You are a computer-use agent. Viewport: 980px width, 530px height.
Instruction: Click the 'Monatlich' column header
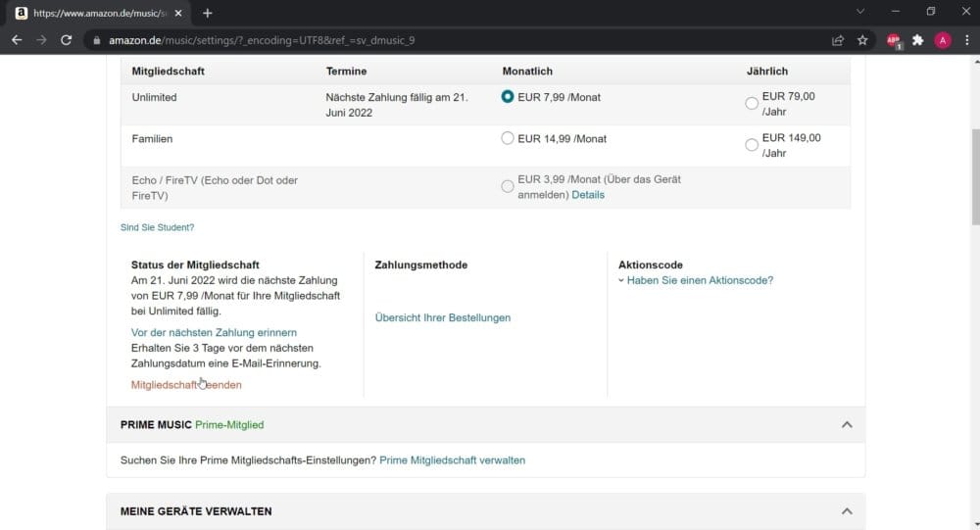(x=527, y=72)
